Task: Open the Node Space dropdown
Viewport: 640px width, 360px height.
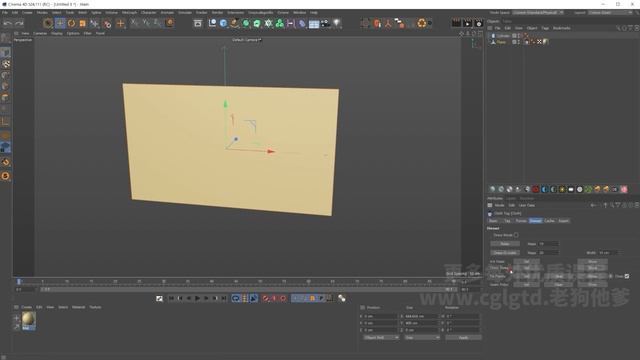Action: pos(538,13)
